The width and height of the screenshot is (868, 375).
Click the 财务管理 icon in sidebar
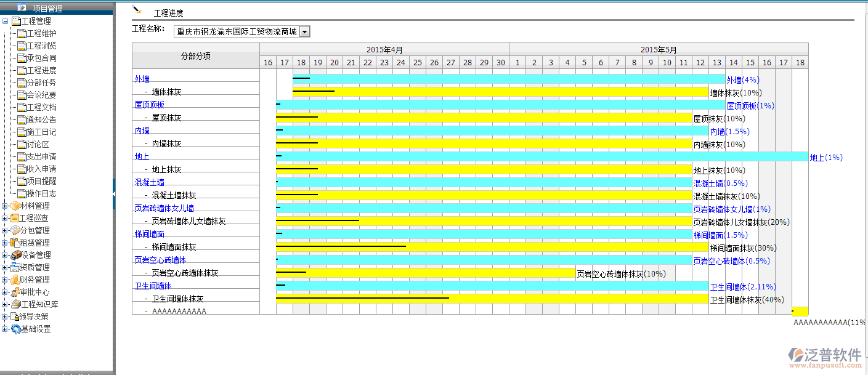point(15,280)
